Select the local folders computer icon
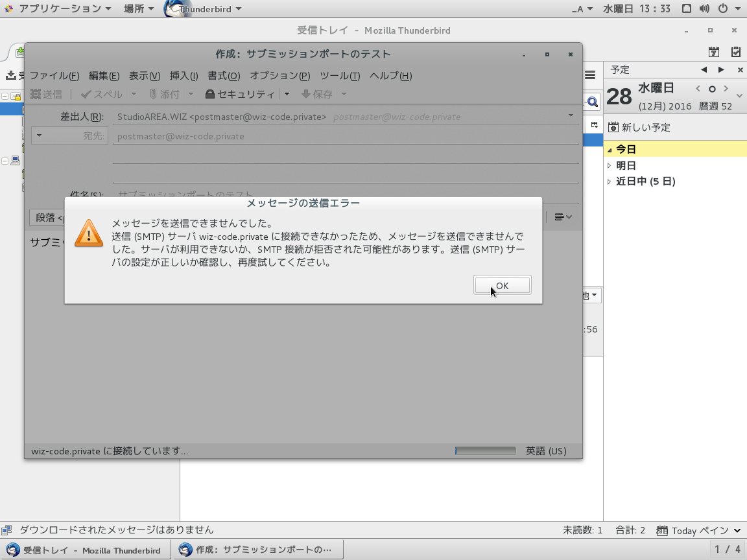 coord(16,161)
